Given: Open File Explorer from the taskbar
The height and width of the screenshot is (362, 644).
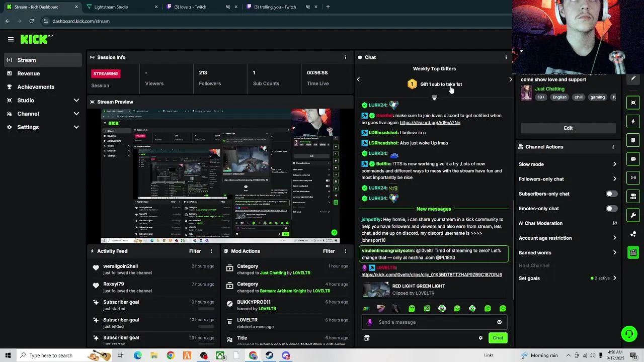Looking at the screenshot, I should click(154, 355).
